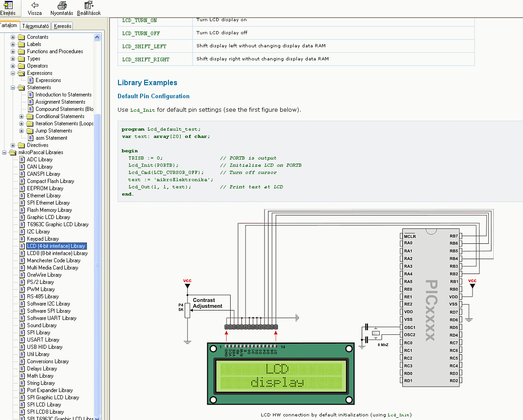Open the USART Library topic

tap(43, 340)
